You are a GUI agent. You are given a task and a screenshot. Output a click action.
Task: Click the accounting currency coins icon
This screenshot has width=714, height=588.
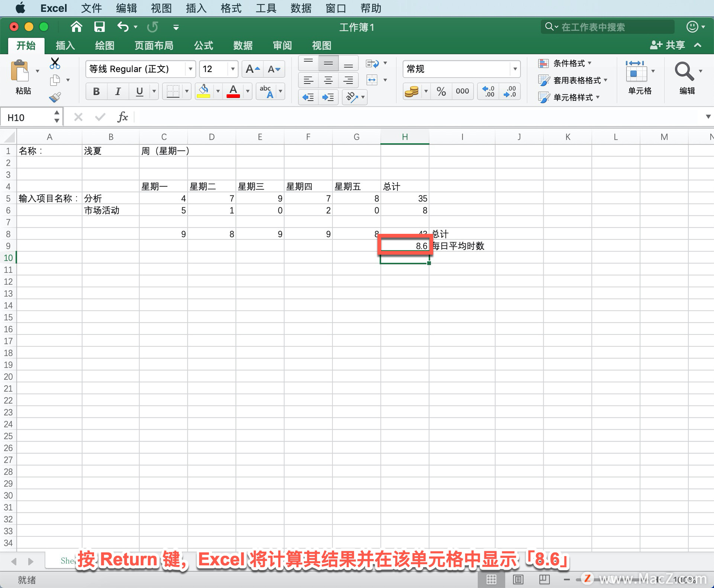pyautogui.click(x=412, y=91)
